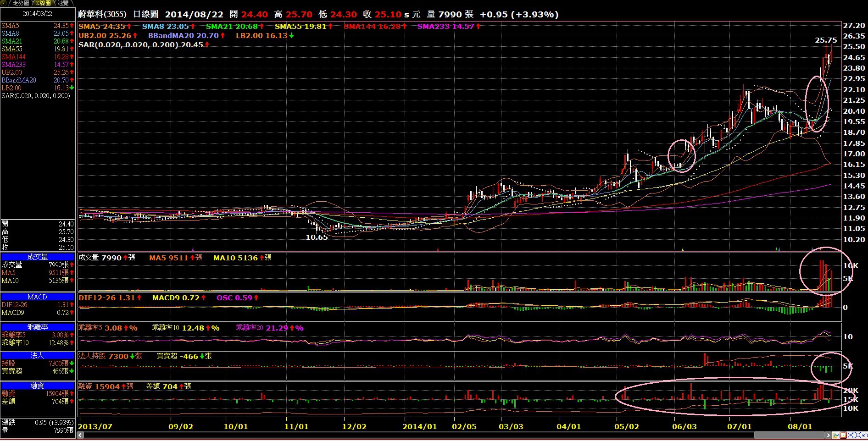Select the K線圖 tab

pos(44,3)
